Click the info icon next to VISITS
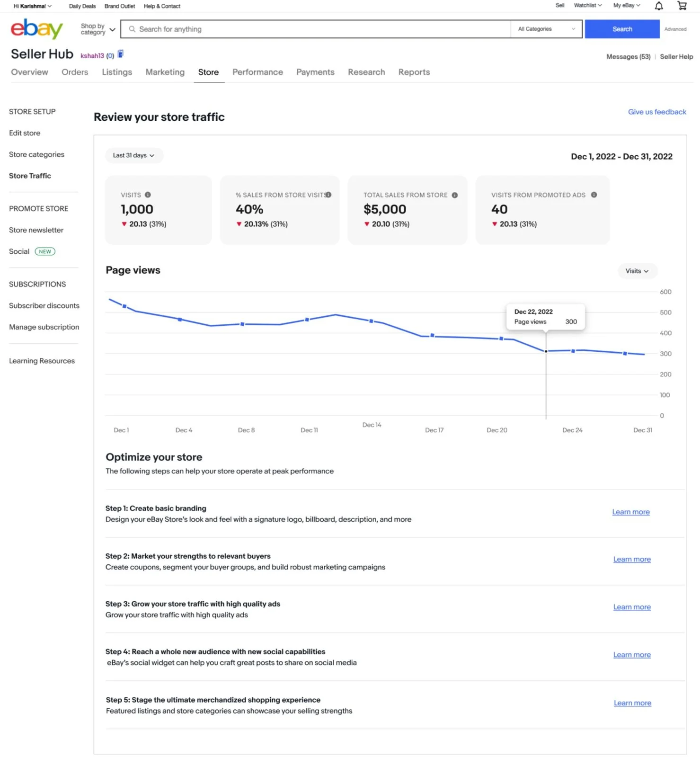The height and width of the screenshot is (775, 700). coord(148,195)
